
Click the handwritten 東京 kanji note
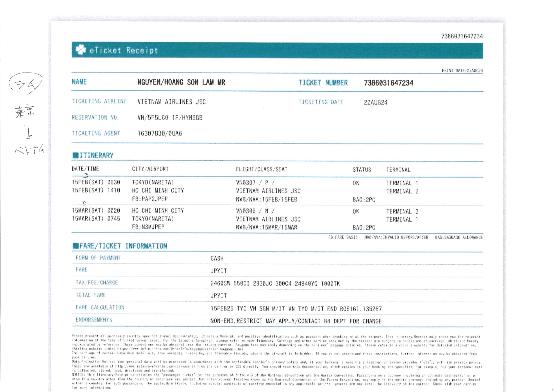coord(25,112)
